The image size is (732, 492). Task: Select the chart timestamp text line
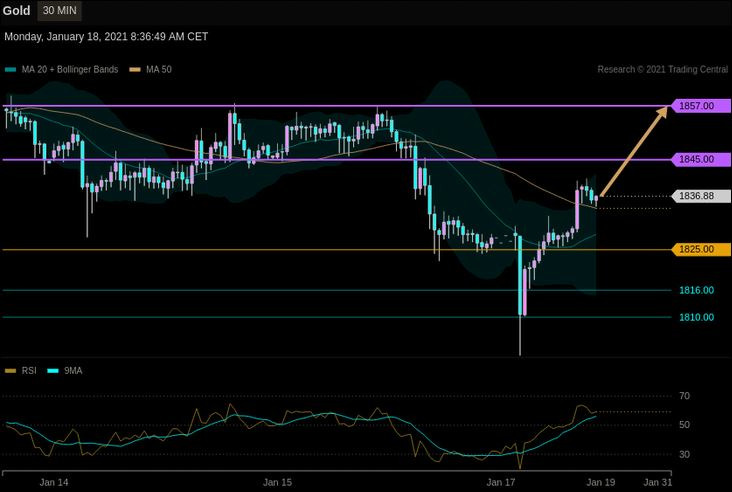point(106,36)
